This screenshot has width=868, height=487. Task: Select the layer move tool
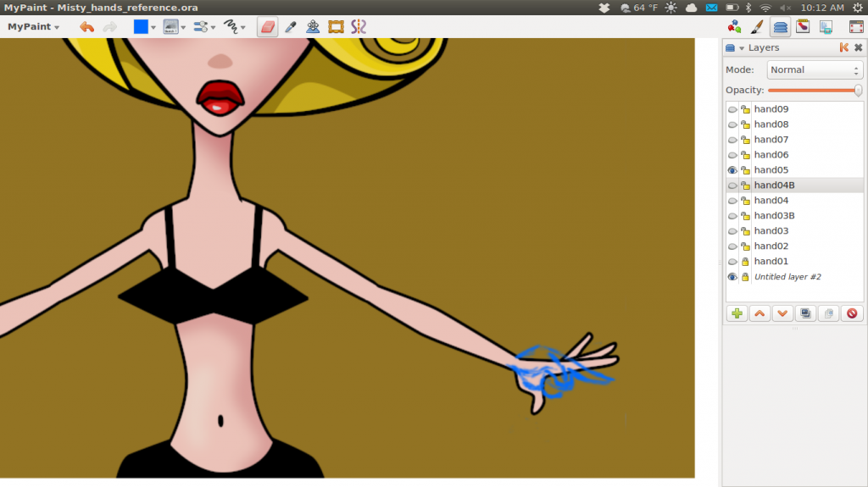[x=313, y=26]
